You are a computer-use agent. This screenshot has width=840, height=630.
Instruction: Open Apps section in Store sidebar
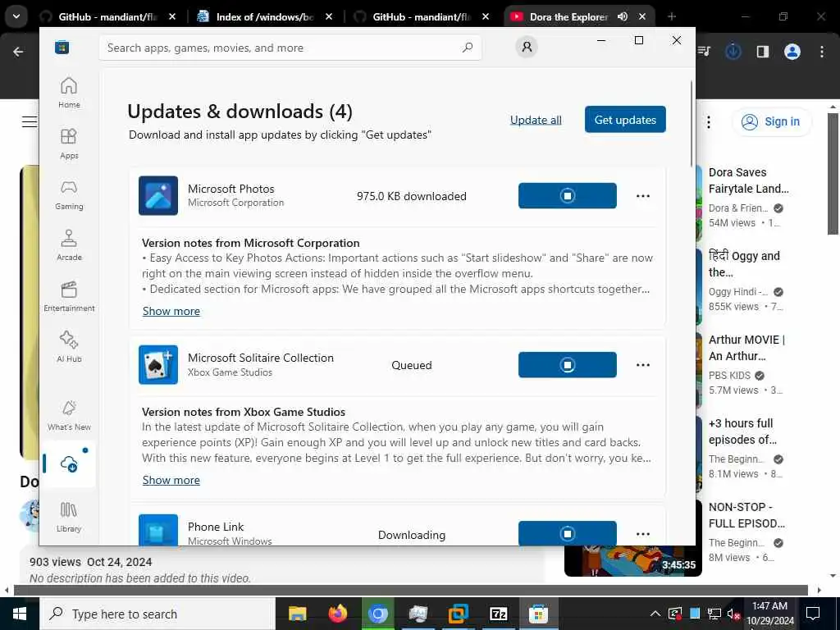click(x=69, y=144)
